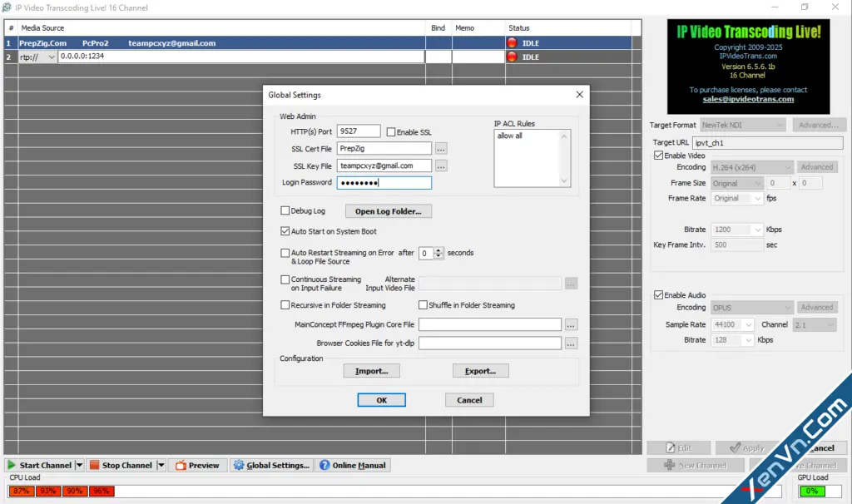Browse for the Browser Cookies File for yt-dlp
The image size is (852, 504).
571,343
